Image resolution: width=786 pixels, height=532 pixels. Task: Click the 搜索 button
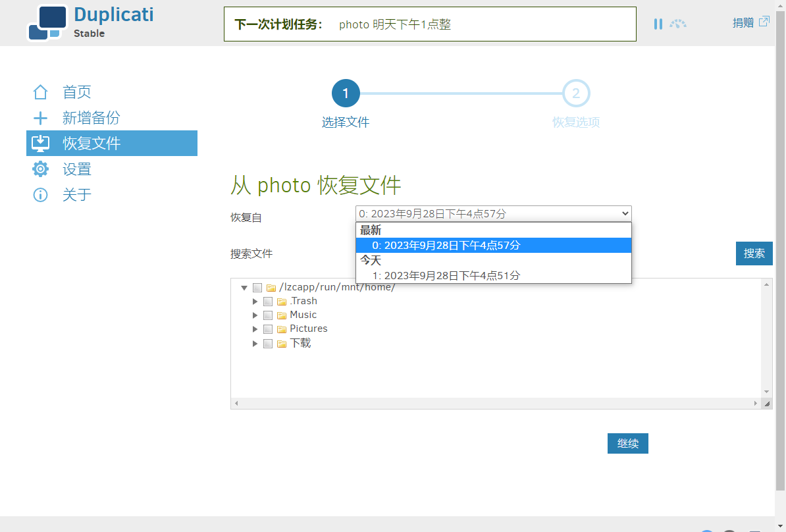click(x=754, y=253)
